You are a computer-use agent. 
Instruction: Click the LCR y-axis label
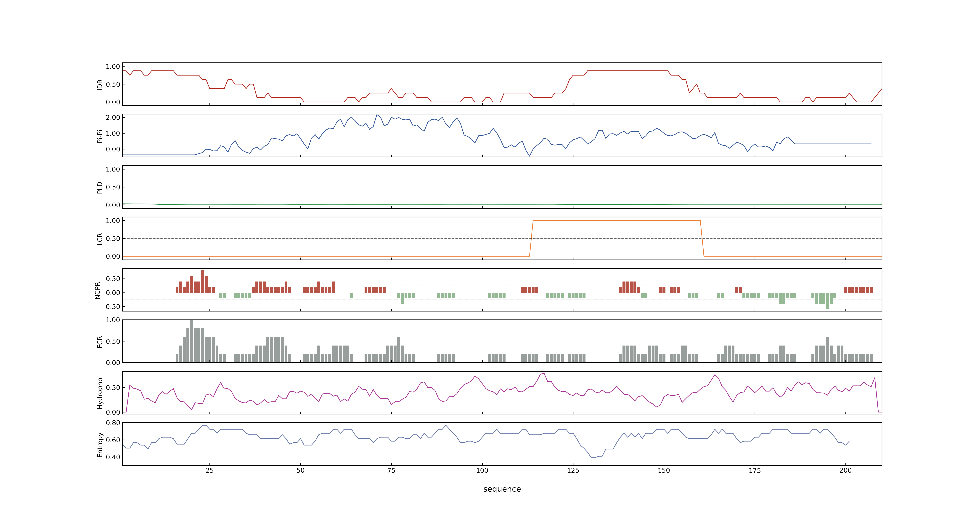pyautogui.click(x=100, y=239)
